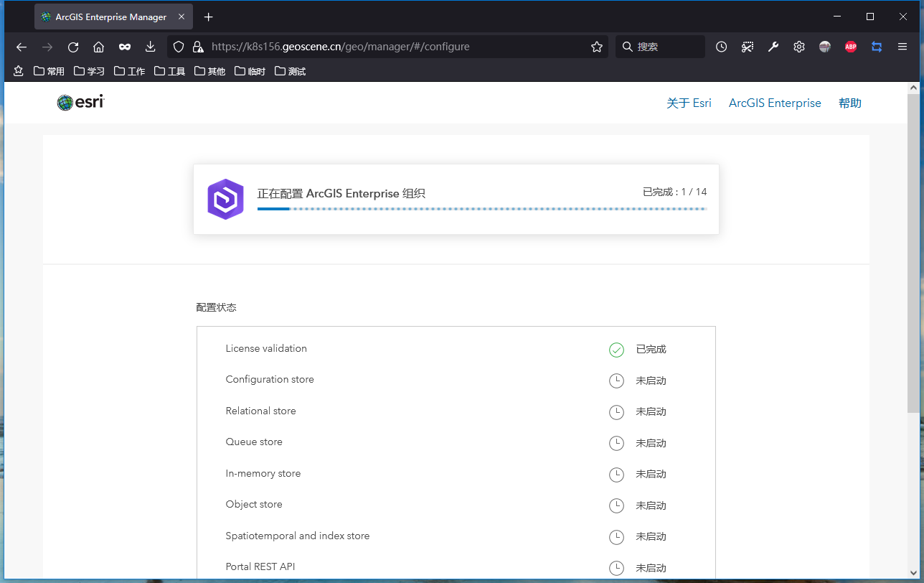This screenshot has height=583, width=924.
Task: Click the clock icon for Configuration store
Action: (616, 381)
